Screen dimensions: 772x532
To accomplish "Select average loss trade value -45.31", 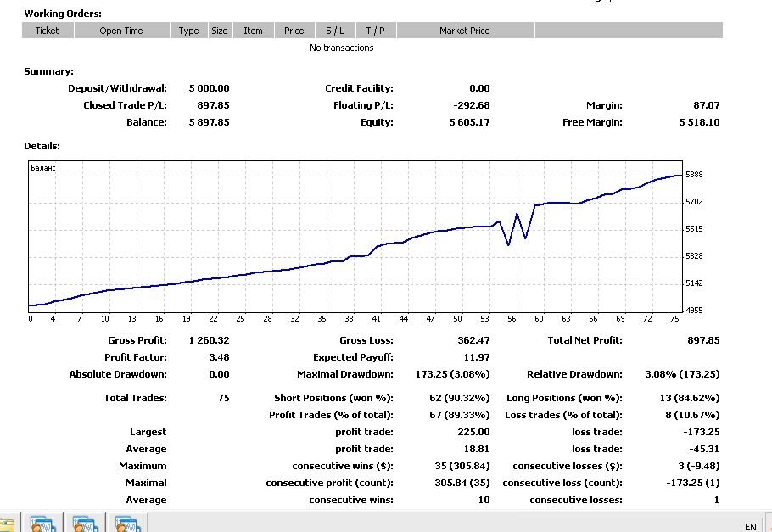I will 704,449.
